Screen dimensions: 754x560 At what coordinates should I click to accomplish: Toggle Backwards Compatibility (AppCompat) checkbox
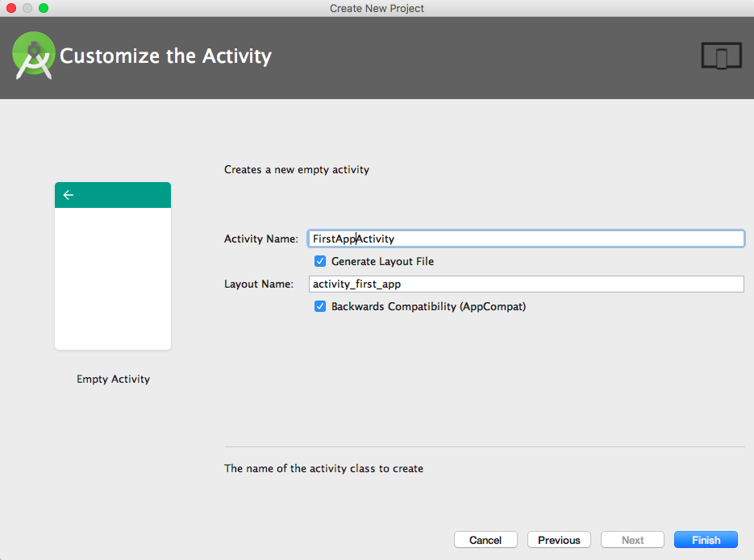tap(320, 306)
